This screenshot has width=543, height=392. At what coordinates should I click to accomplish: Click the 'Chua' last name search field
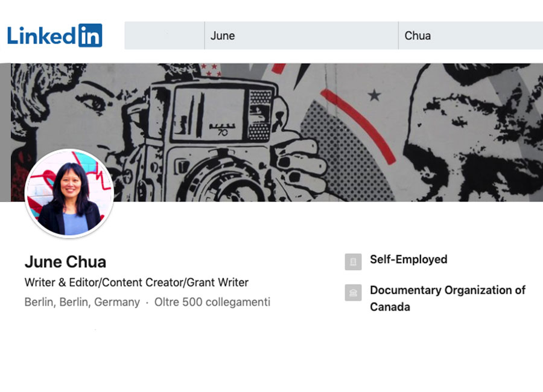(x=470, y=36)
